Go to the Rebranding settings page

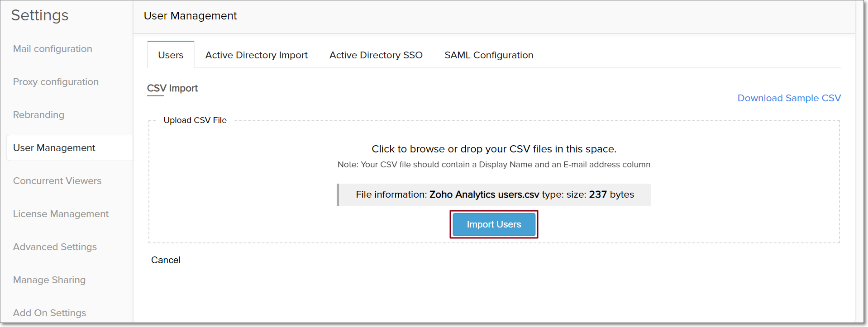pyautogui.click(x=38, y=115)
